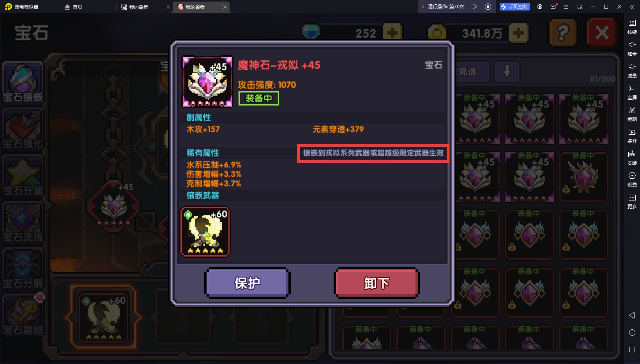Viewport: 640px width, 364px height.
Task: Open 多开 multi-instance manager
Action: coord(632,135)
